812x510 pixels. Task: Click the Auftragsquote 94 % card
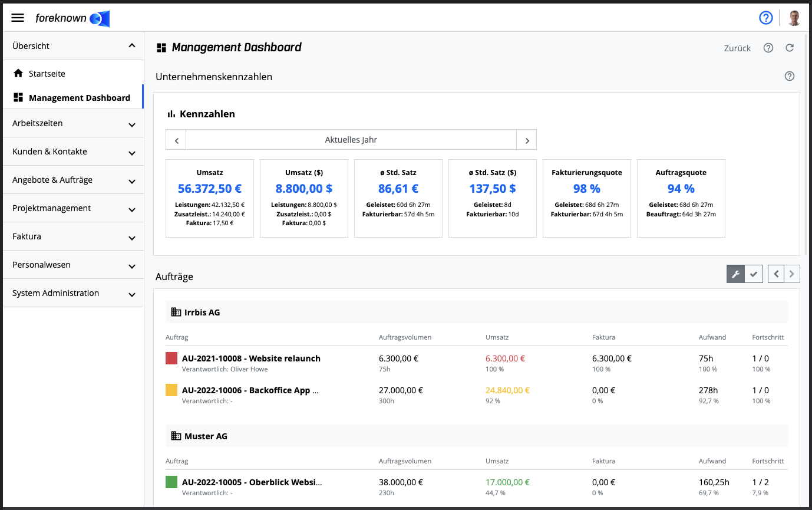(x=681, y=198)
